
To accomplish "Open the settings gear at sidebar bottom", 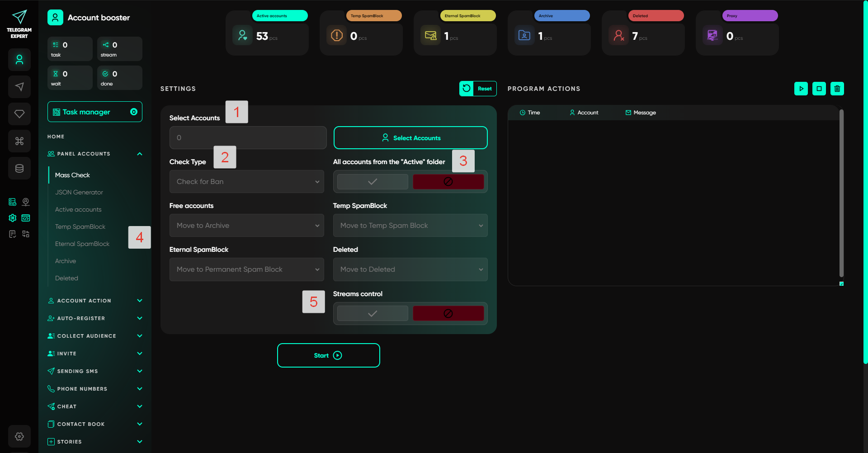I will click(19, 436).
